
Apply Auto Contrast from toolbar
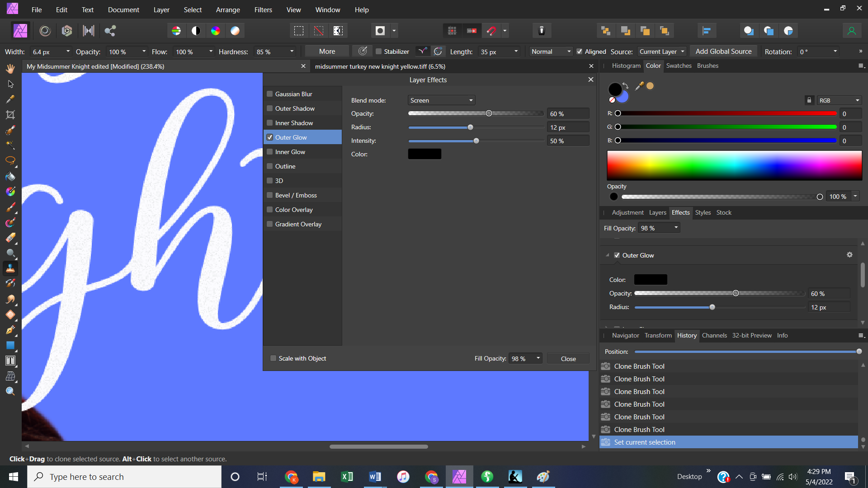pos(196,31)
